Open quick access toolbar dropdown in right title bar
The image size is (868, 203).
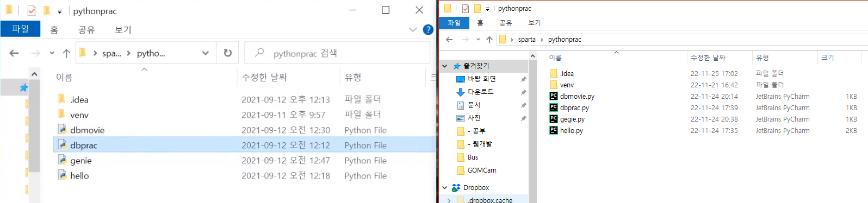(487, 9)
